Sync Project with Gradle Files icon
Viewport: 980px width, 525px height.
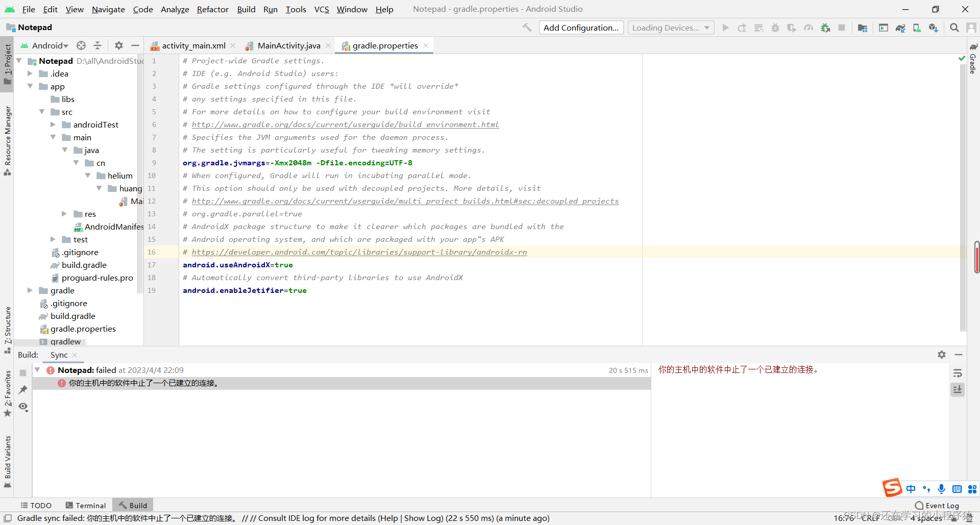[x=900, y=28]
